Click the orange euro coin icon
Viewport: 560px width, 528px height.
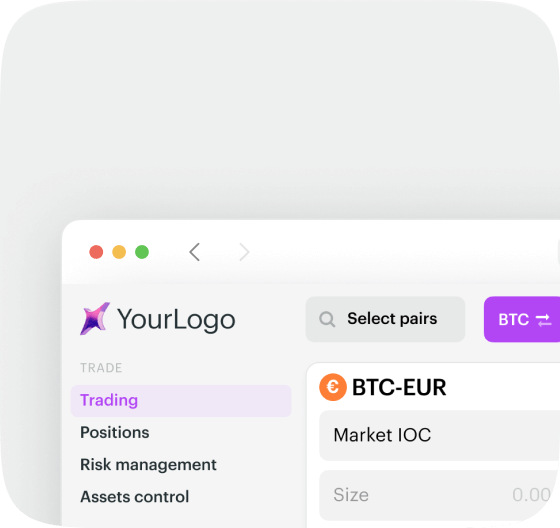[x=333, y=387]
